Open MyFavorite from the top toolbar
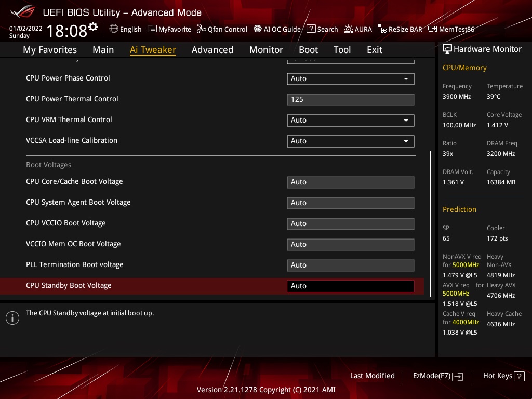 169,29
